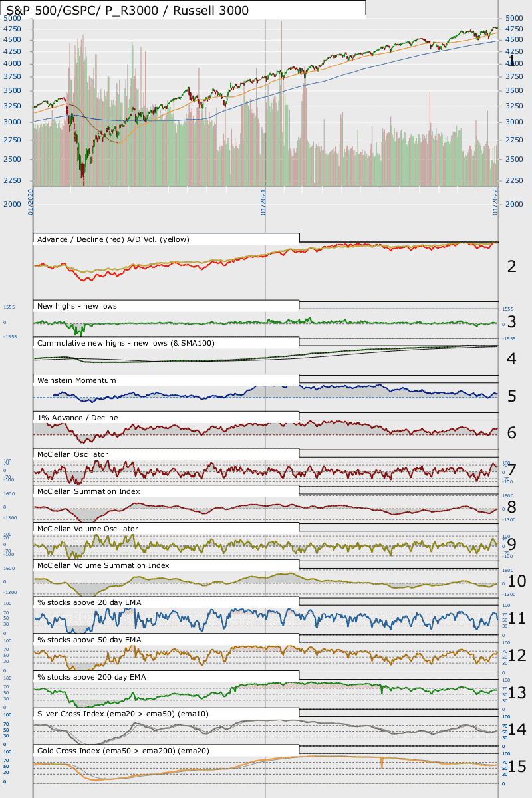Image resolution: width=532 pixels, height=798 pixels.
Task: Select the '1% Advance / Decline' panel label
Action: [x=78, y=418]
